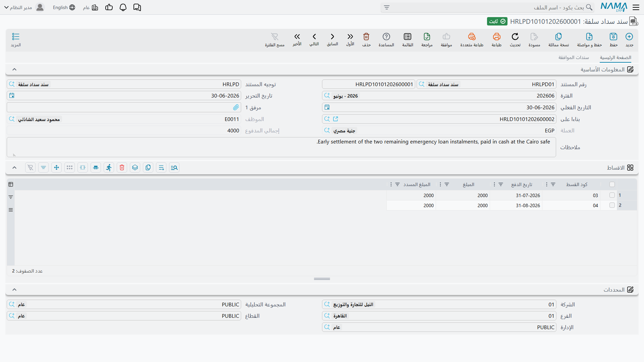Screen dimensions: 644x362
Task: Click the حفظ (Save) toolbar icon
Action: coord(613,37)
